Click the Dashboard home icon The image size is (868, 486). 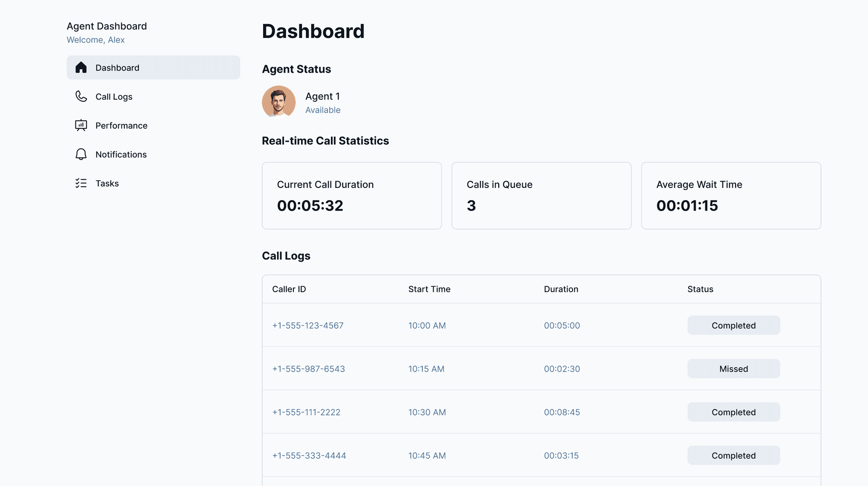click(81, 68)
